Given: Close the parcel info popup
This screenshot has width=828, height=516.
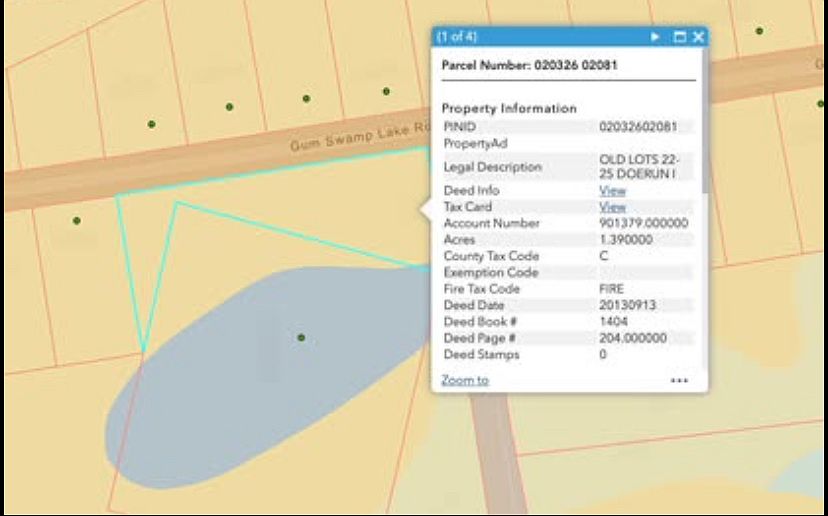Looking at the screenshot, I should click(x=698, y=37).
